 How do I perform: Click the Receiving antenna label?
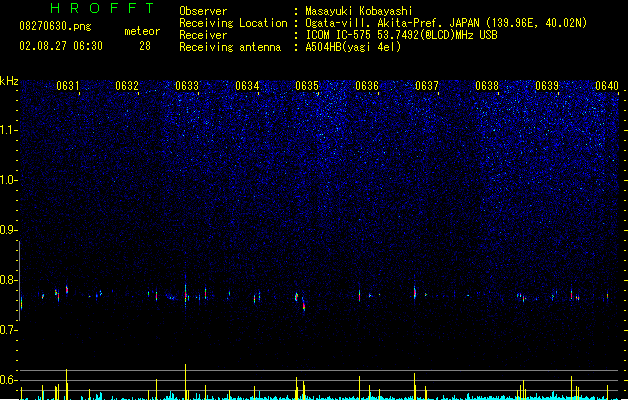pos(230,47)
